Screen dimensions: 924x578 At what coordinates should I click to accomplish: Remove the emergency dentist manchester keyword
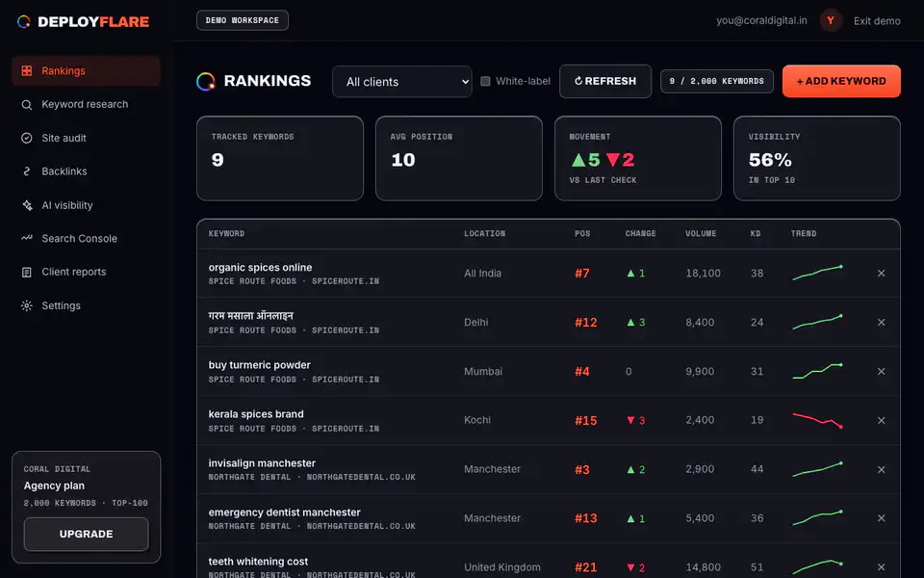click(881, 518)
